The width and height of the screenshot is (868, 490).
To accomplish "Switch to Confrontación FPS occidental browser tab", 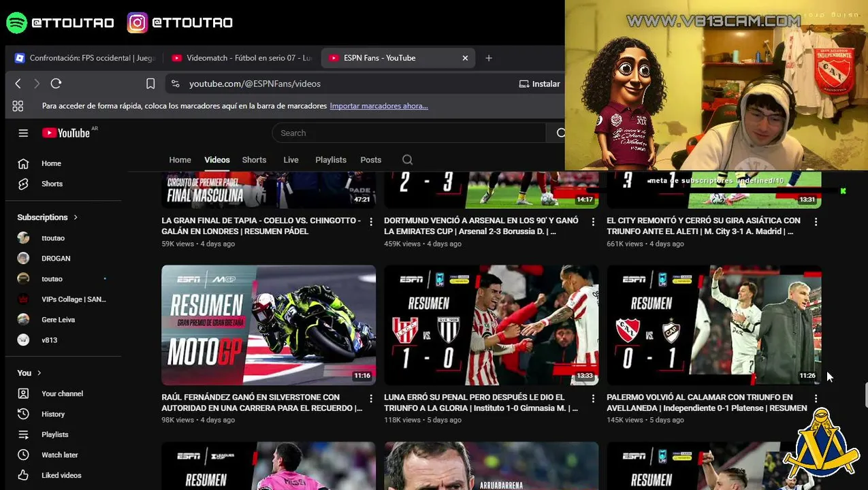I will pos(85,58).
